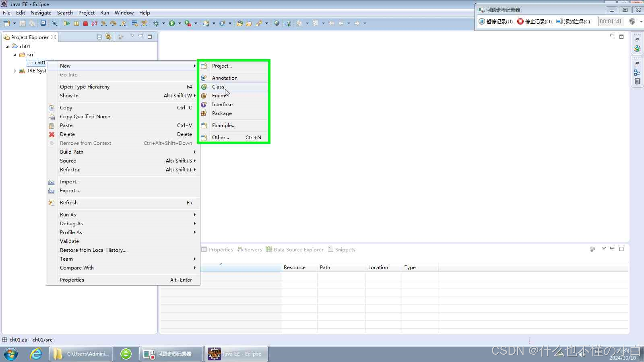Choose Copy Qualified Name from context menu
This screenshot has width=644, height=362.
tap(123, 117)
